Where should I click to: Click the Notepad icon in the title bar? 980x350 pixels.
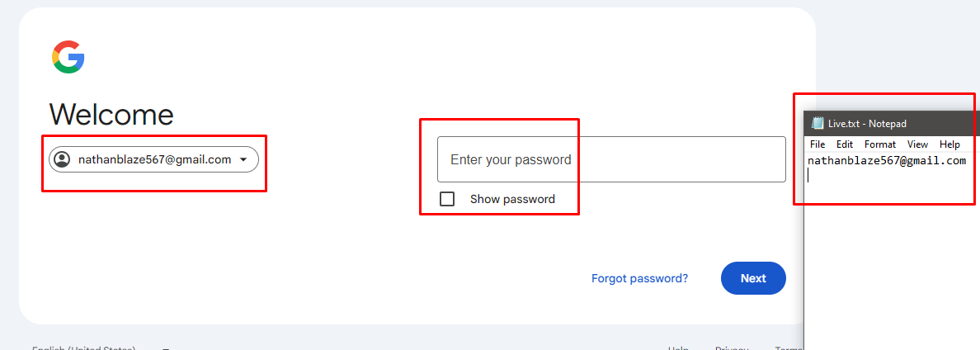817,124
